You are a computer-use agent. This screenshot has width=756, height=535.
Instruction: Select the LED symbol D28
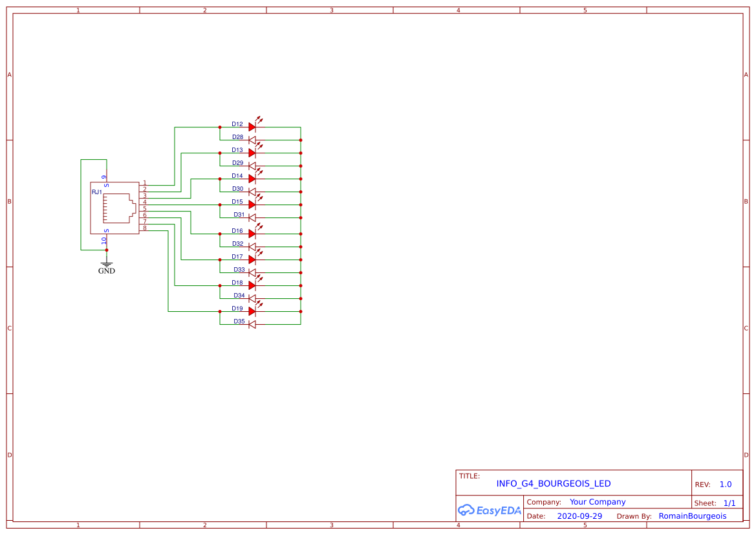click(x=252, y=140)
